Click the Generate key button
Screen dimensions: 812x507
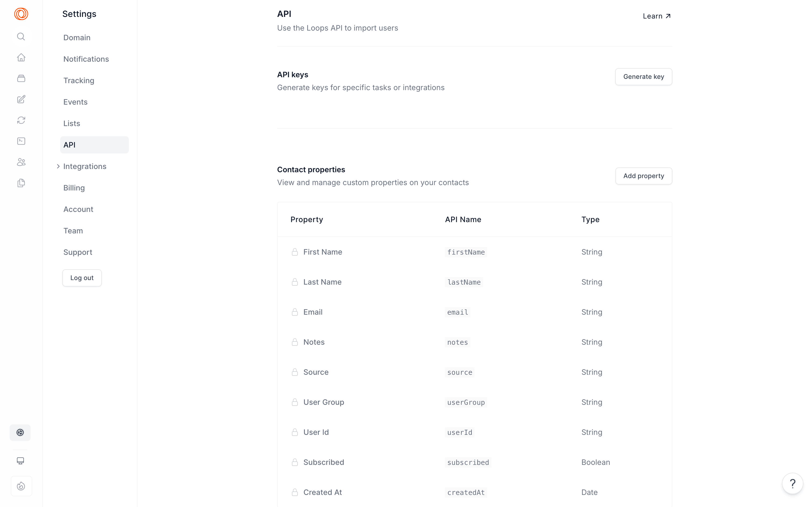643,76
